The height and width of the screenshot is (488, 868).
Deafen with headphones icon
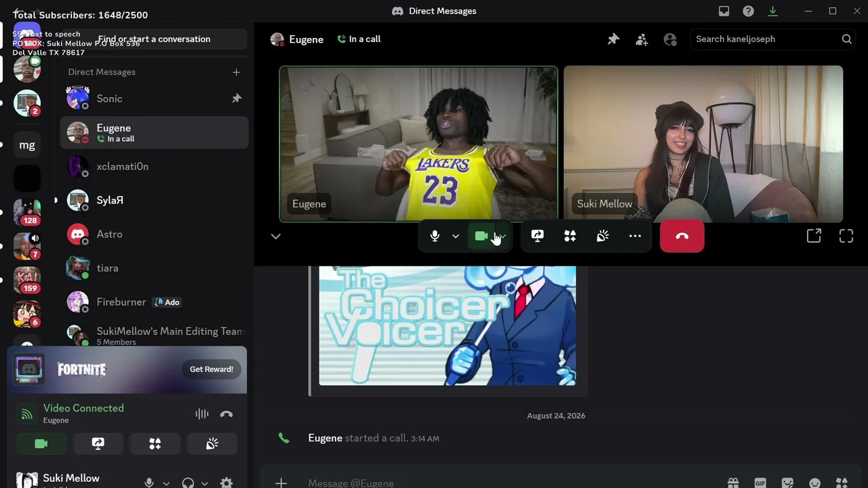188,483
